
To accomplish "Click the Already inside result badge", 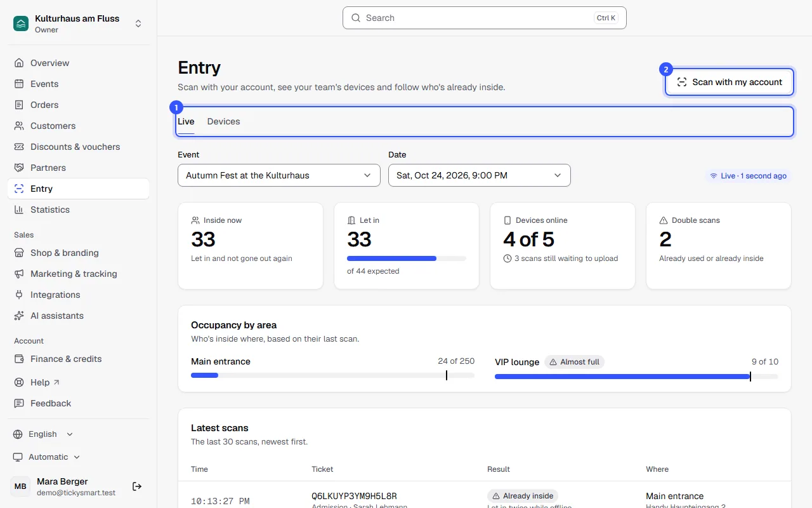I will [x=523, y=496].
